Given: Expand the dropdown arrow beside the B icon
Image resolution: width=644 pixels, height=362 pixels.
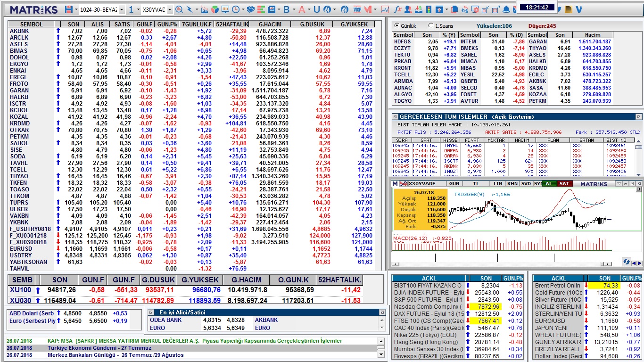Looking at the screenshot, I should 293,9.
